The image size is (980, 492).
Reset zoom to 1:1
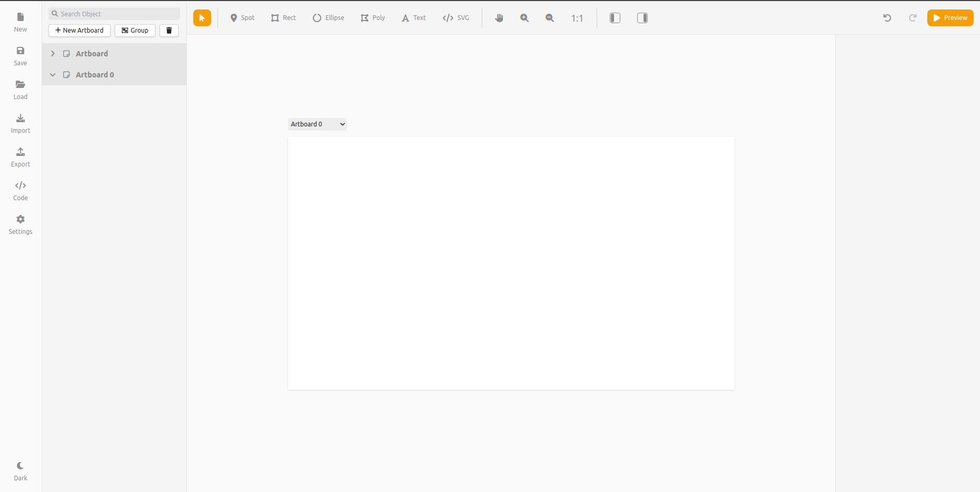[577, 18]
